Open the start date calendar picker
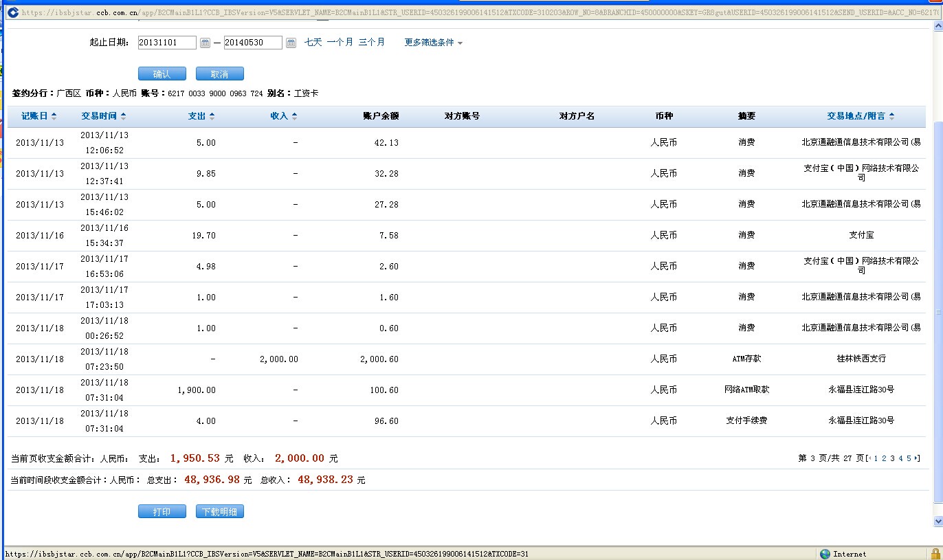This screenshot has width=943, height=560. pos(205,43)
